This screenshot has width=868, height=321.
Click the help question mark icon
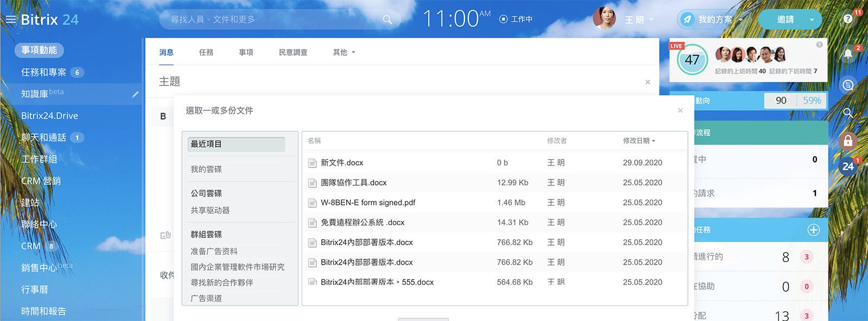click(848, 19)
